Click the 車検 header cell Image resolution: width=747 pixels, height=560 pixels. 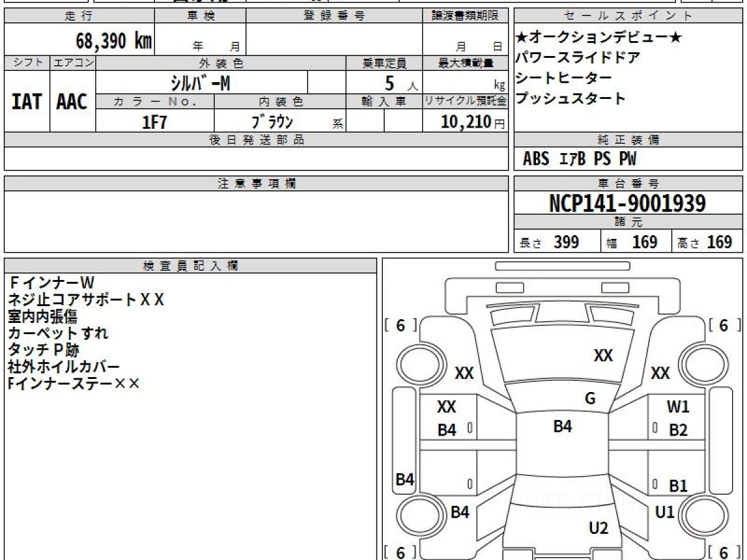click(x=200, y=16)
